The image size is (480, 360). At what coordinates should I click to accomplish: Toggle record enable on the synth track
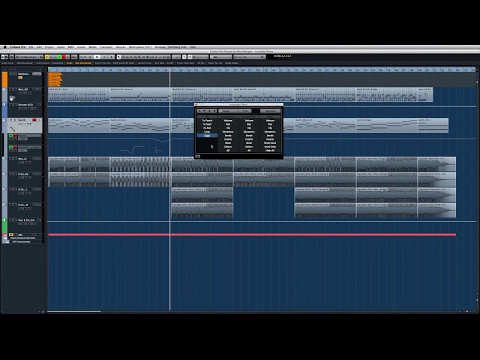[x=34, y=120]
